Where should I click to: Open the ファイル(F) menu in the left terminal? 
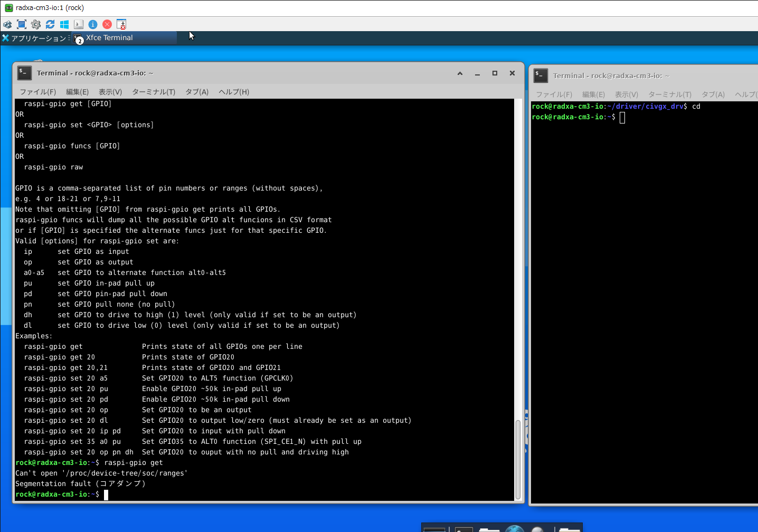point(37,92)
